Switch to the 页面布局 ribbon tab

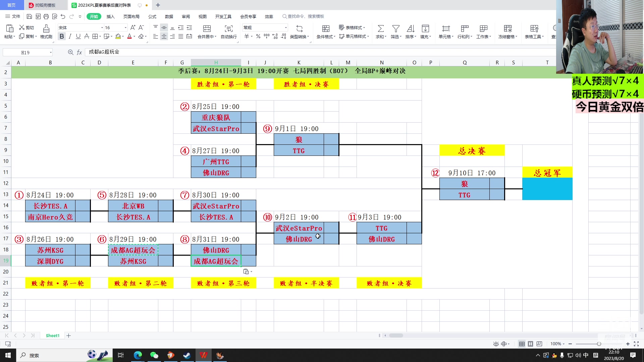(131, 16)
